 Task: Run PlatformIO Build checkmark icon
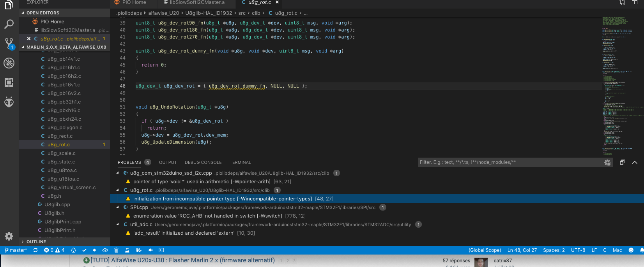(x=84, y=250)
